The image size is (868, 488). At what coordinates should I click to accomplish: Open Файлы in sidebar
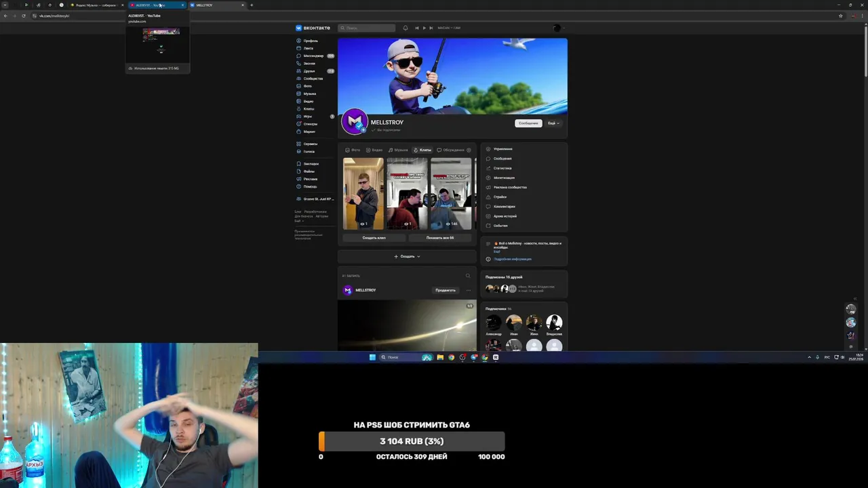(307, 171)
